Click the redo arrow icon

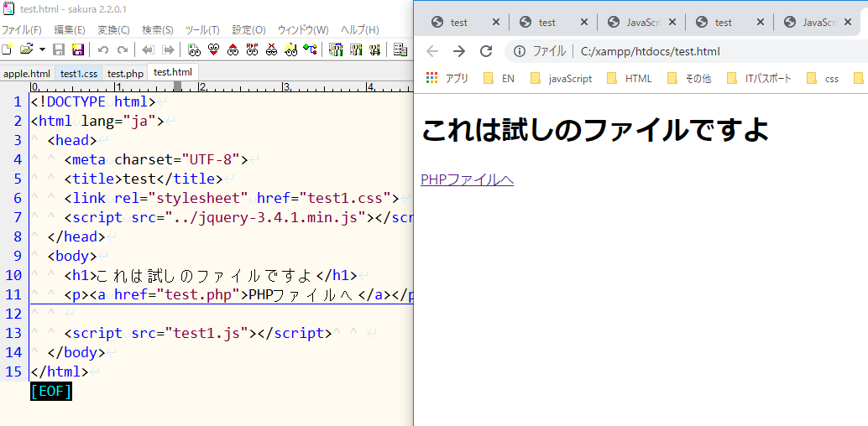[x=123, y=49]
